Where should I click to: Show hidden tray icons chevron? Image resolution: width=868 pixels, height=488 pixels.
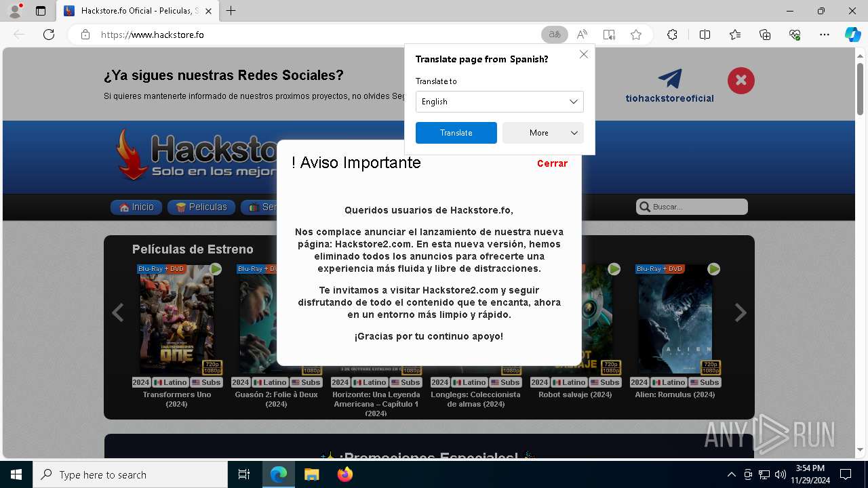pyautogui.click(x=731, y=474)
